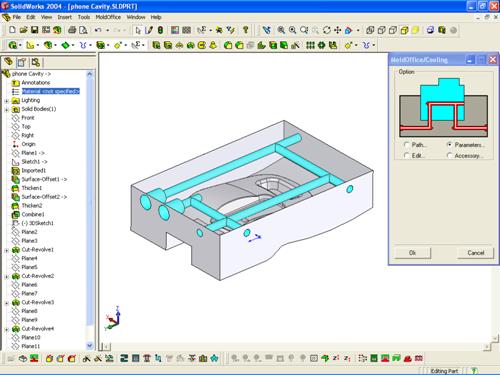Expand the Solid Bodies(1) tree node
This screenshot has width=500, height=375.
[6, 109]
